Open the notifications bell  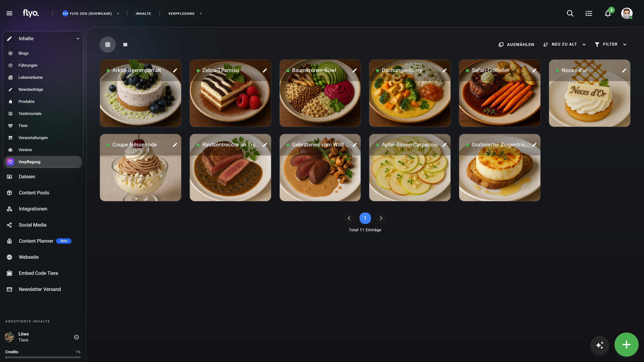608,13
